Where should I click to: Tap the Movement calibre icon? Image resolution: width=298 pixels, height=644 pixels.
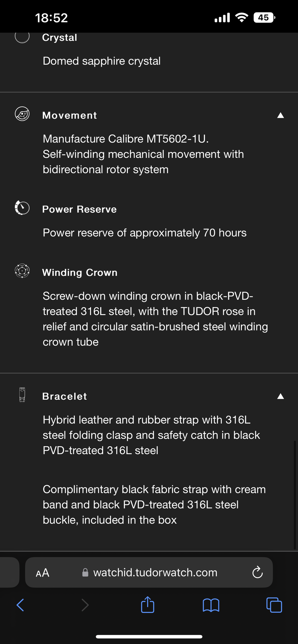tap(22, 114)
